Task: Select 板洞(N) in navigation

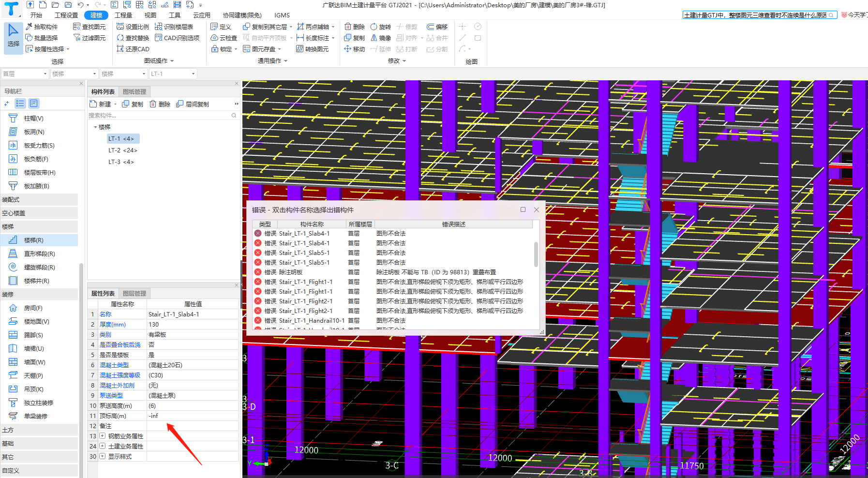Action: 34,132
